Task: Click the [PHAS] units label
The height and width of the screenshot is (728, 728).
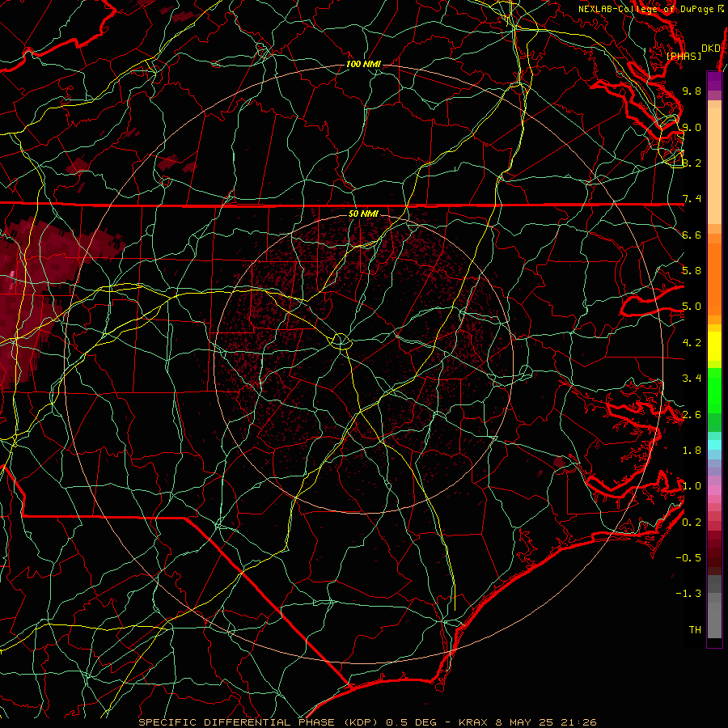Action: click(684, 56)
